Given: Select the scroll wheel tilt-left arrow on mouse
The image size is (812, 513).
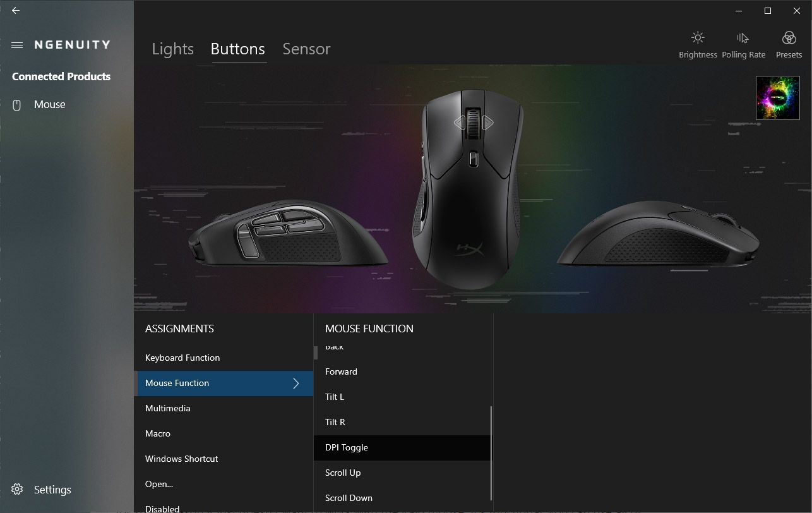Looking at the screenshot, I should pos(459,123).
